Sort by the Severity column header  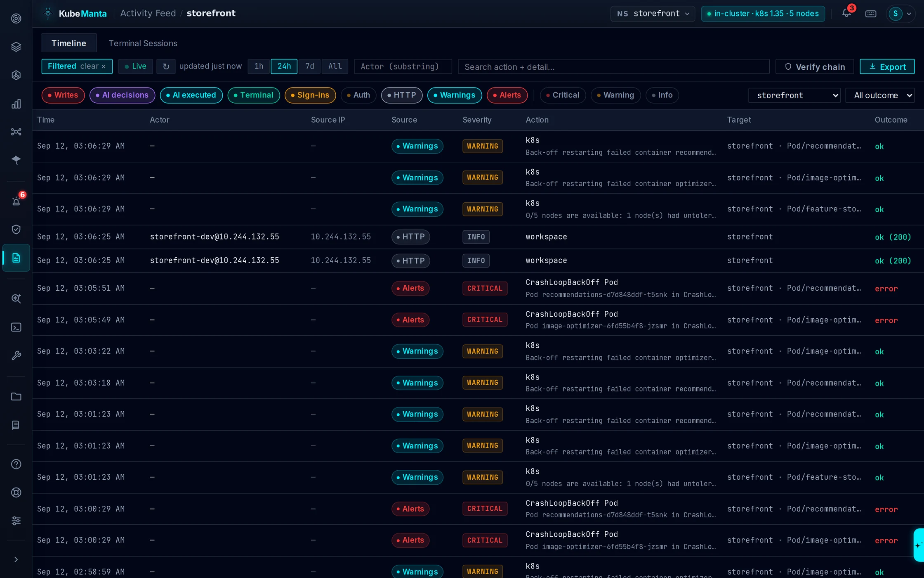pos(477,120)
